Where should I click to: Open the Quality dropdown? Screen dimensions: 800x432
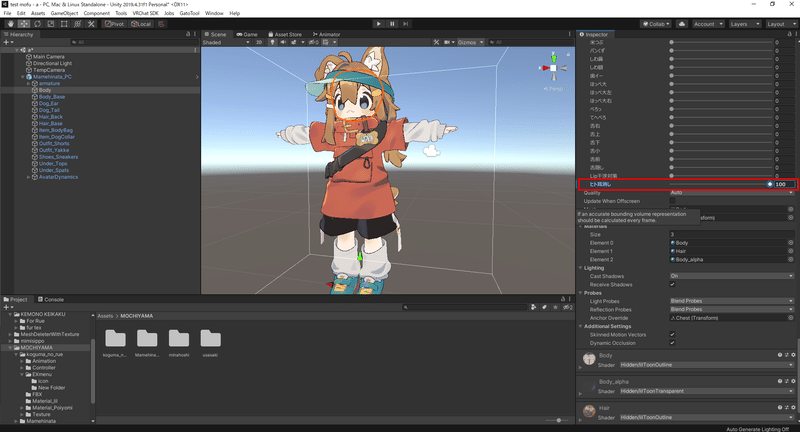[732, 193]
